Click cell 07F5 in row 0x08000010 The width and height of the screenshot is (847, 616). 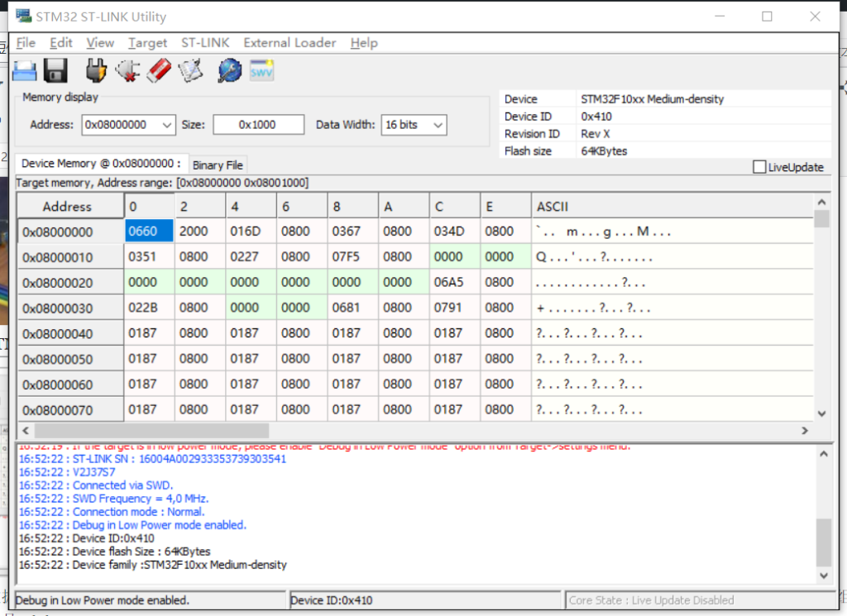click(352, 256)
